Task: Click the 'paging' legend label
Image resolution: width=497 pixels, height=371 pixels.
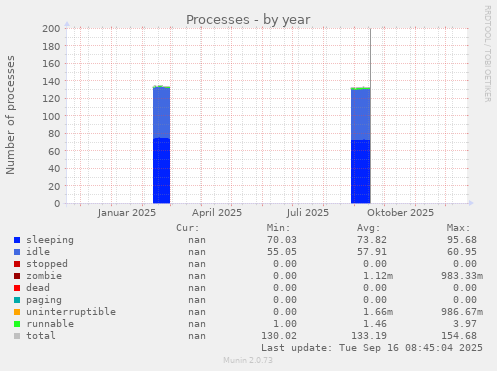Action: click(x=44, y=300)
